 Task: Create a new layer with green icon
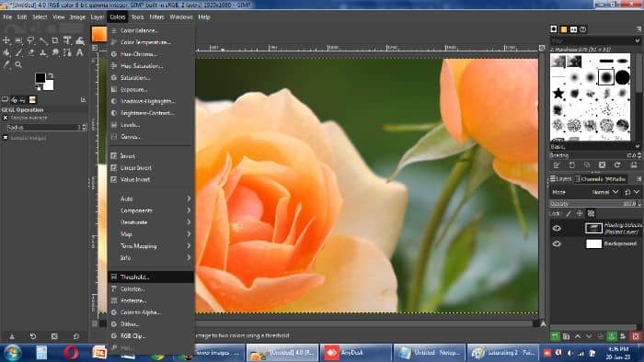555,336
